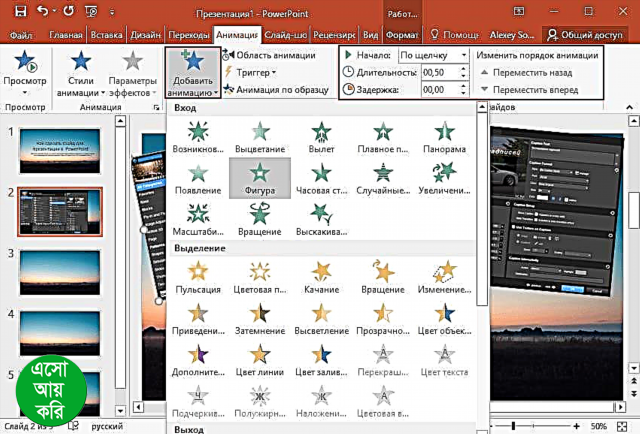Expand the Триггер dropdown
Viewport: 640px width, 434px height.
click(254, 72)
